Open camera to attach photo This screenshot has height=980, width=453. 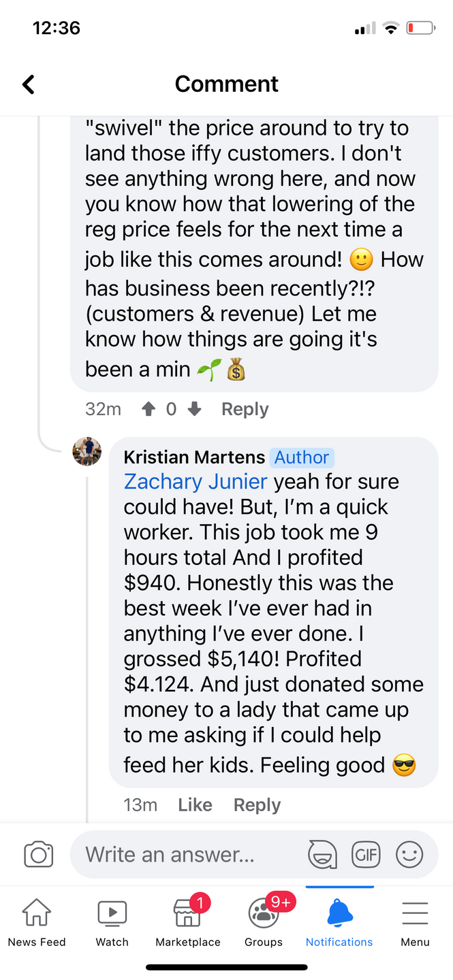tap(38, 854)
